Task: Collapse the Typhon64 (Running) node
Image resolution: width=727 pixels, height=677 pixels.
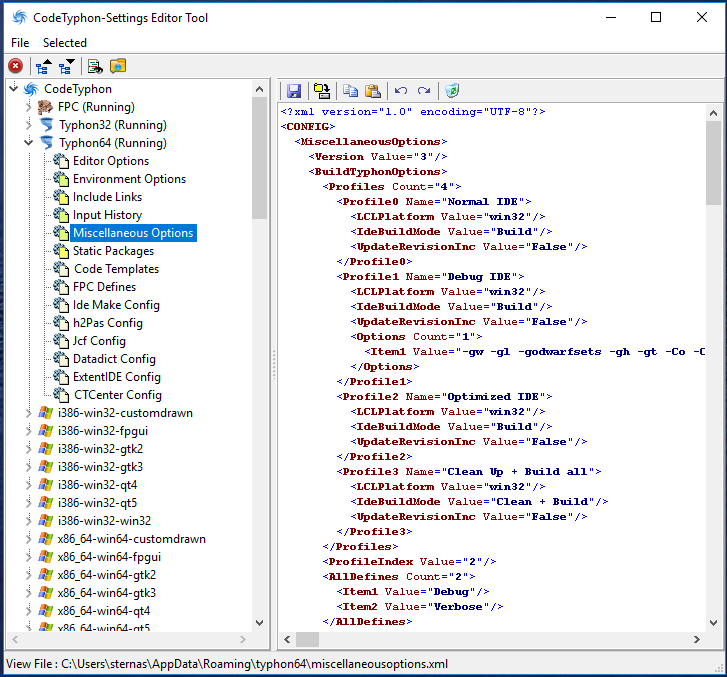Action: click(x=29, y=142)
